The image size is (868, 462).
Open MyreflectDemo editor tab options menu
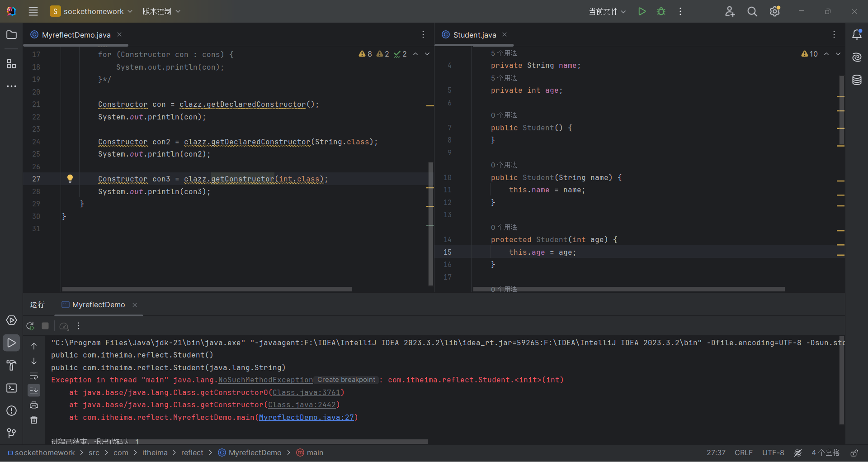click(423, 34)
